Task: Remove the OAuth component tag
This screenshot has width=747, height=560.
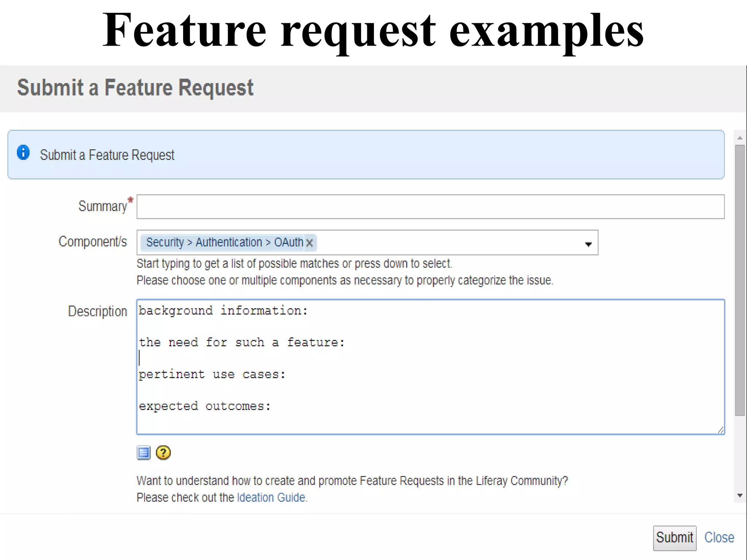Action: pyautogui.click(x=310, y=243)
